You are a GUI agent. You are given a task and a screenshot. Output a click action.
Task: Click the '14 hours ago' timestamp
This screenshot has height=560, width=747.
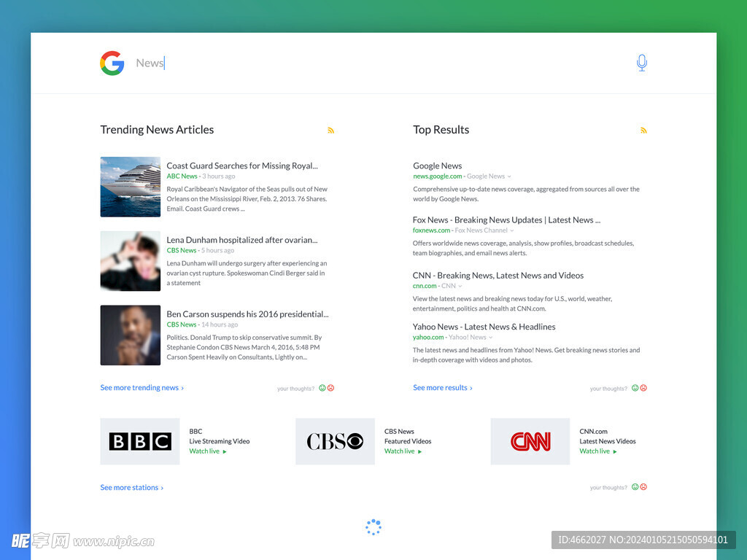pos(219,324)
